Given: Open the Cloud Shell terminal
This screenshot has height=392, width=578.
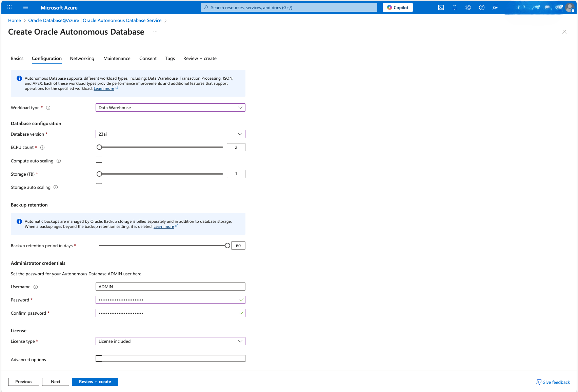Looking at the screenshot, I should point(441,7).
